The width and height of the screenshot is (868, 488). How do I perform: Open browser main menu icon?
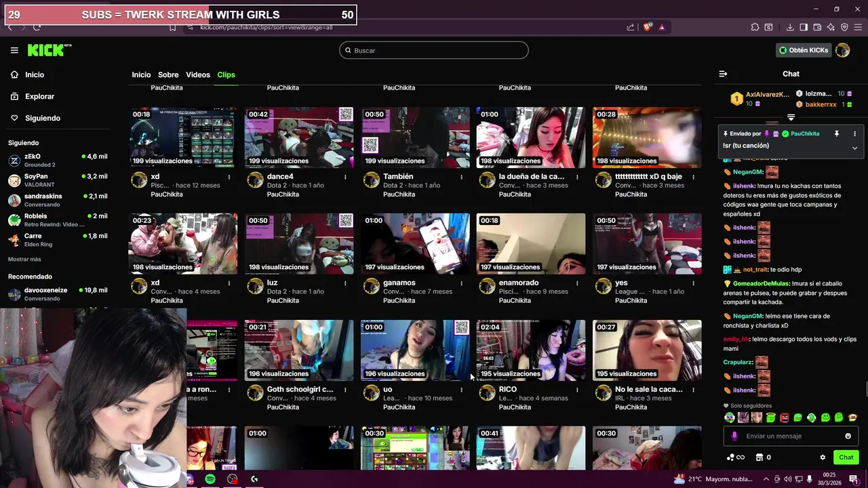(858, 27)
